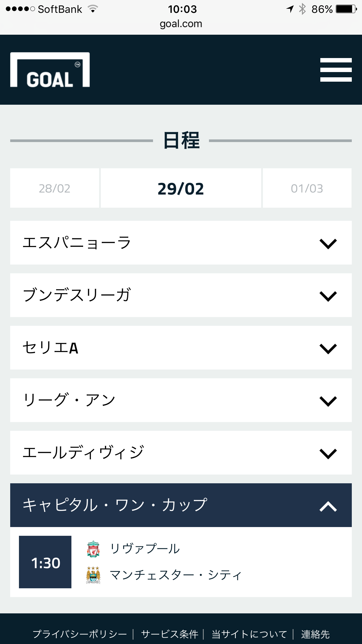The height and width of the screenshot is (644, 362).
Task: Tap the Manchester City club crest
Action: (x=93, y=575)
